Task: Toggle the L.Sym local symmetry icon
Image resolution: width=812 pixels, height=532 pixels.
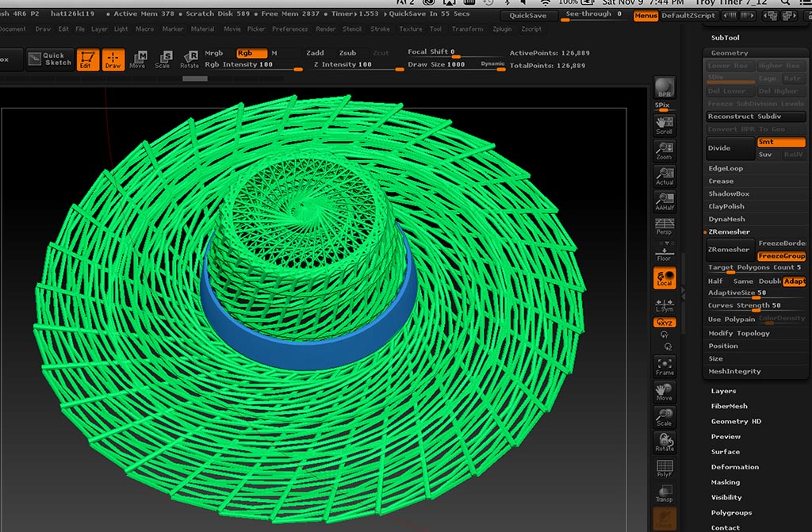Action: (x=665, y=305)
